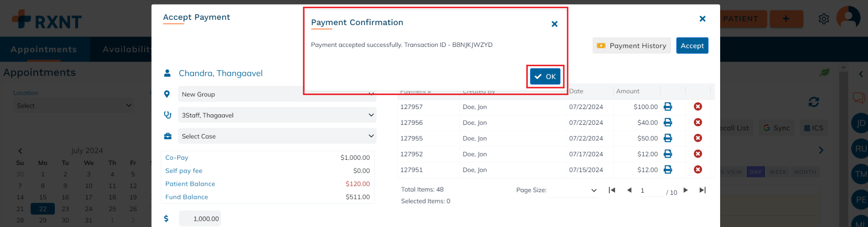Switch to the Appointments tab
This screenshot has height=227, width=868.
(x=44, y=50)
